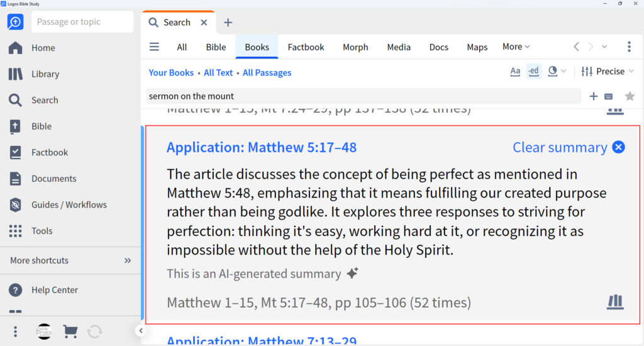Click the sync refresh icon
This screenshot has width=644, height=346.
(94, 331)
